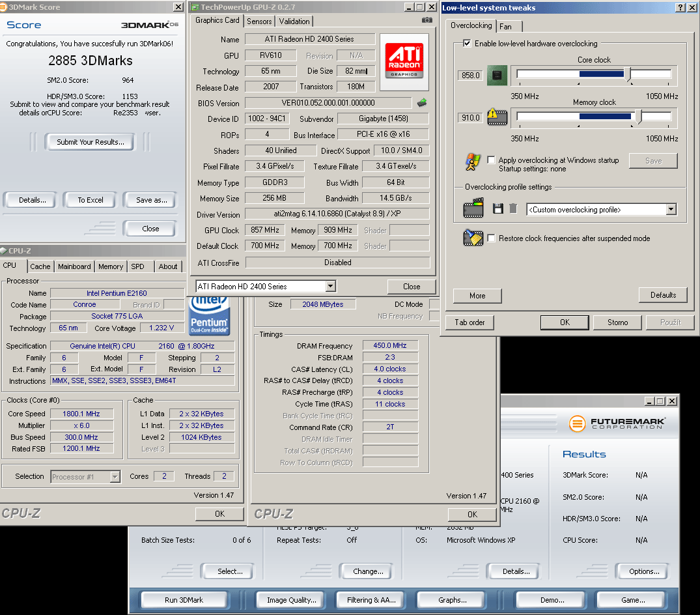Click the memory clock slider thumb

pos(639,117)
